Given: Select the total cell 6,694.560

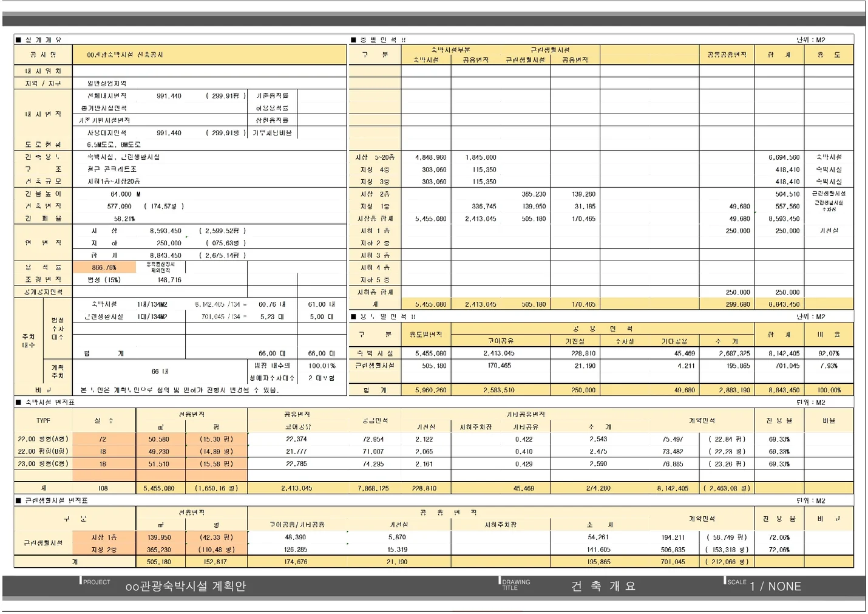Looking at the screenshot, I should coord(784,157).
